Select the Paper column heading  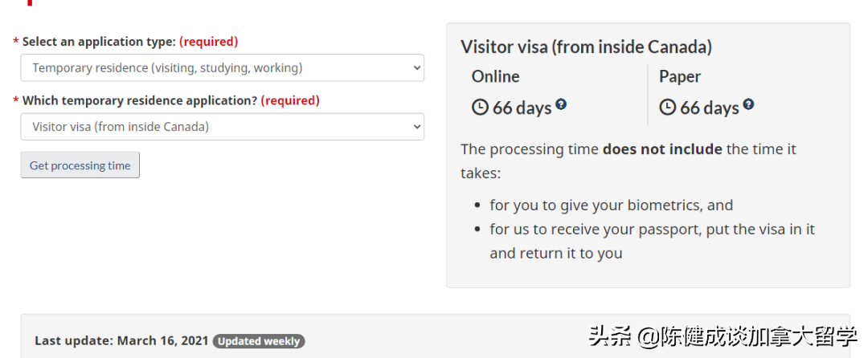pyautogui.click(x=680, y=76)
